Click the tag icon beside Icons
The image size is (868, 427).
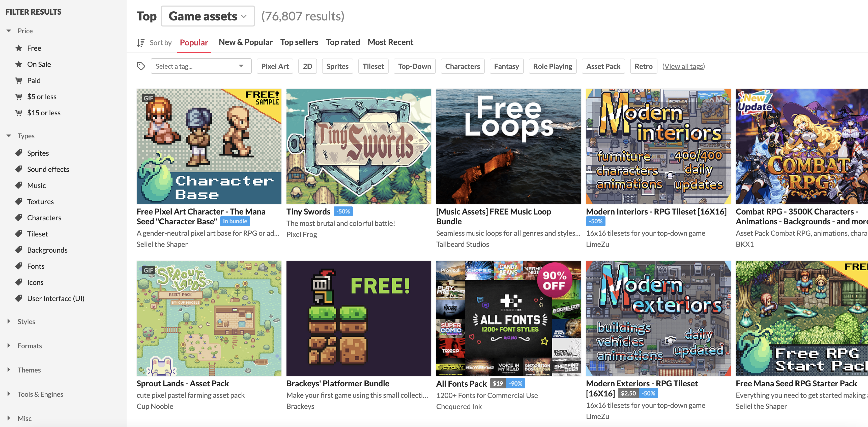click(19, 282)
